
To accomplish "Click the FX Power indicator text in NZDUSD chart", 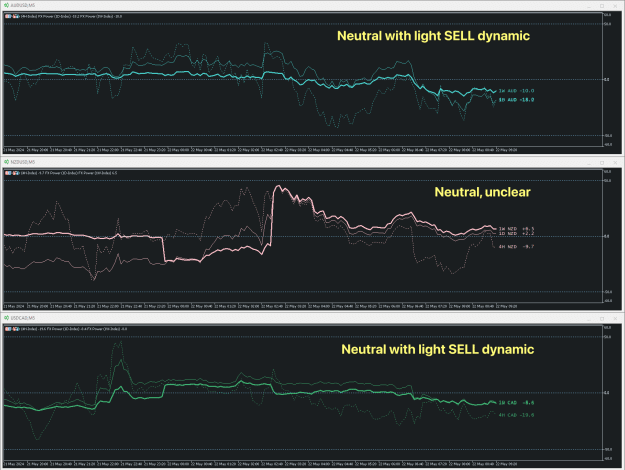I will [x=69, y=173].
